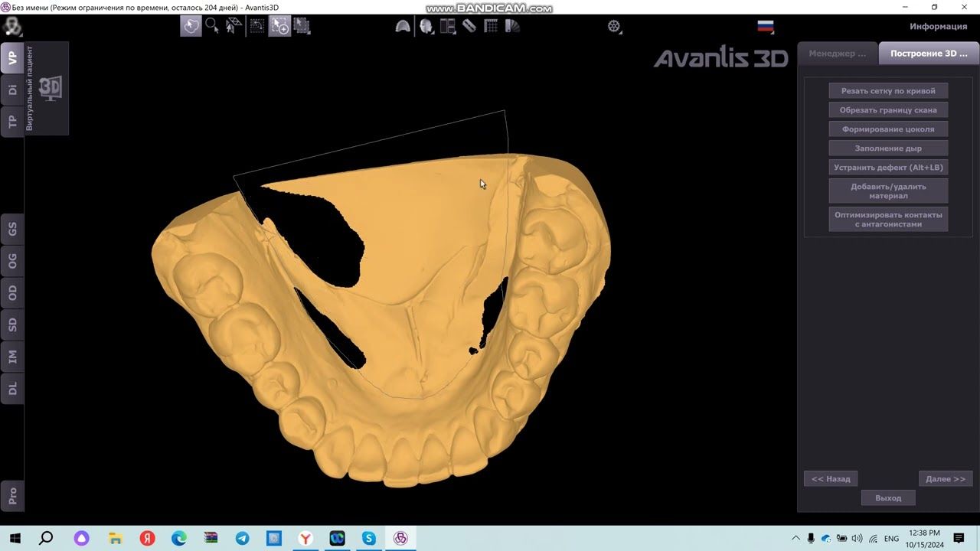
Task: Click the 3D virtual patient monitor icon
Action: click(x=50, y=88)
